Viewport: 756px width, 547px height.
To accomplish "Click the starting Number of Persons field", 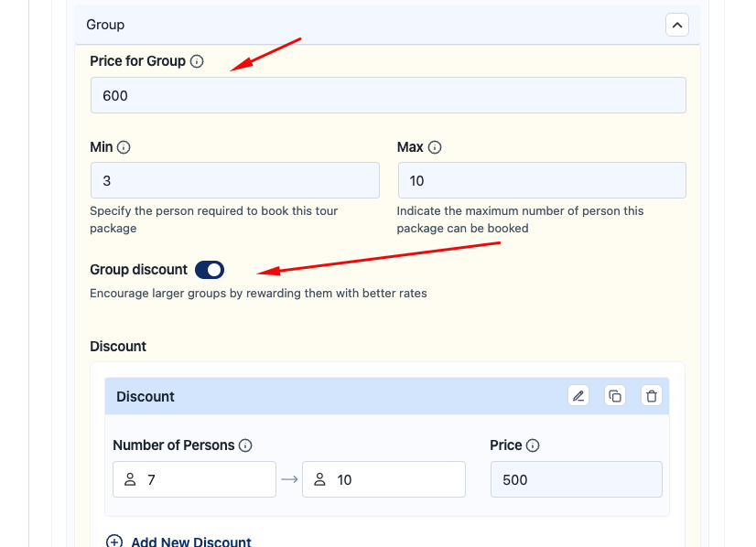I will point(194,479).
